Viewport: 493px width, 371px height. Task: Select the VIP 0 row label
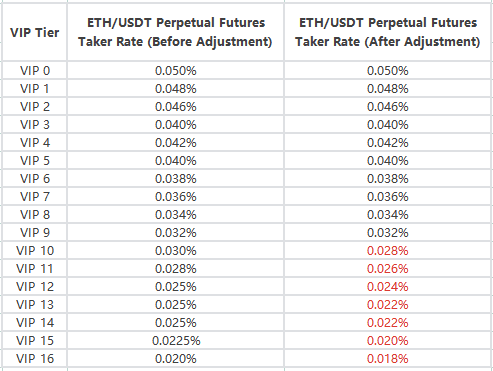pos(35,71)
